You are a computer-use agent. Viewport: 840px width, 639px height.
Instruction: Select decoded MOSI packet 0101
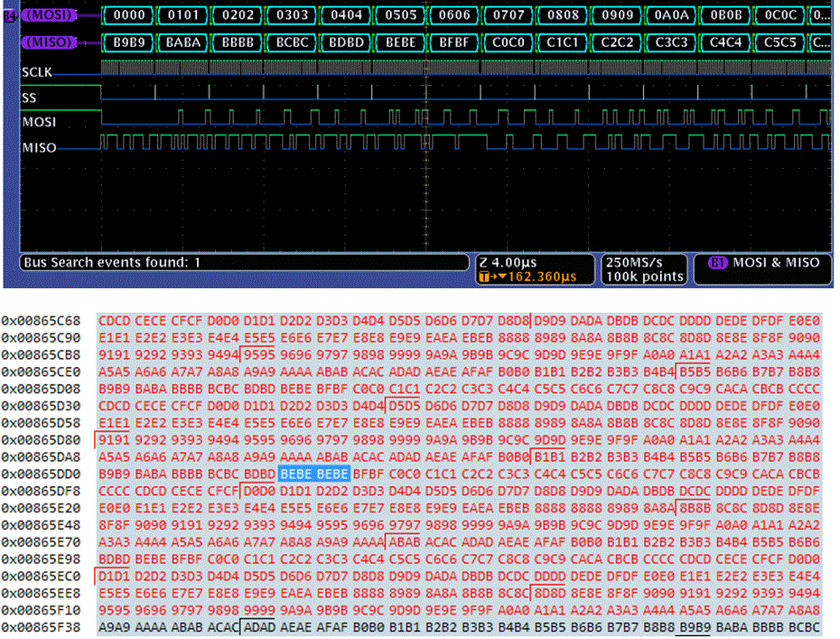[183, 15]
